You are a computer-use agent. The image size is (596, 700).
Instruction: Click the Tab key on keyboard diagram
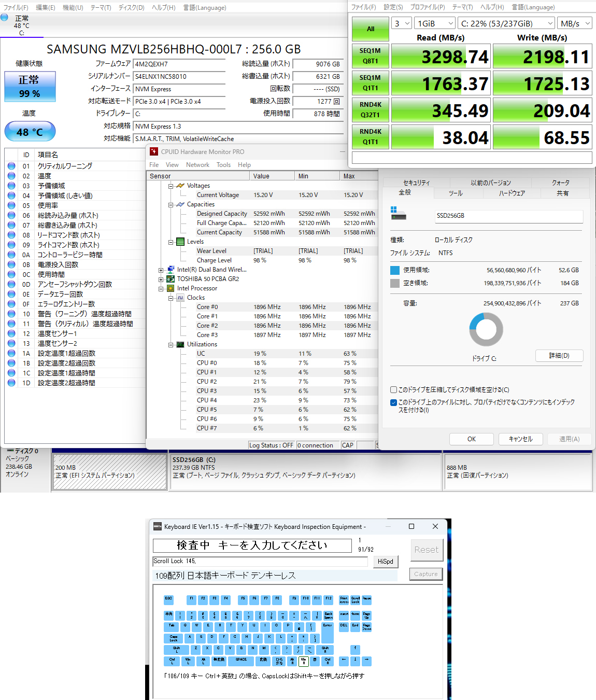pos(172,627)
